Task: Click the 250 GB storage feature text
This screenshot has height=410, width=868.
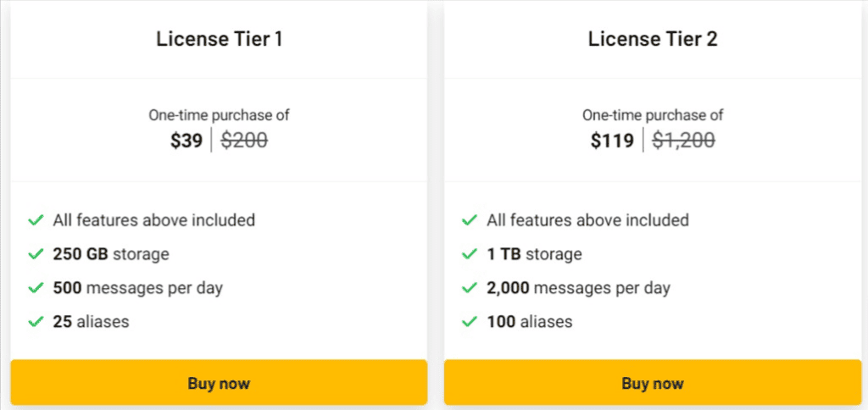Action: point(111,254)
